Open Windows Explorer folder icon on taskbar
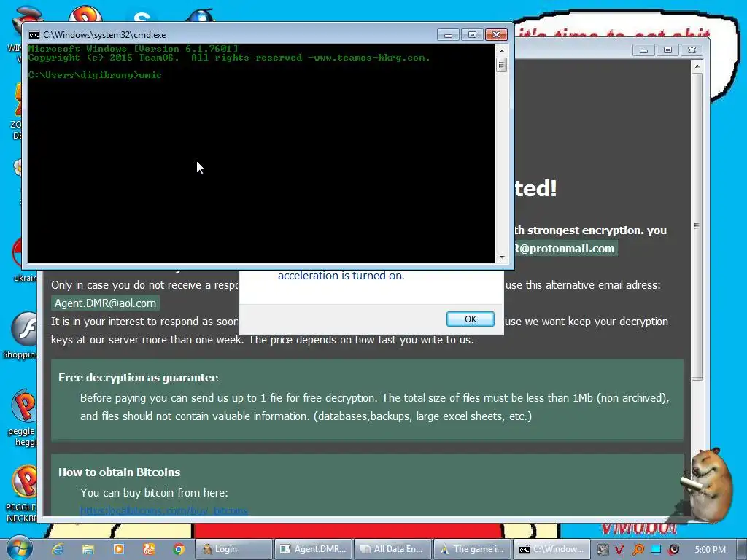This screenshot has width=747, height=560. tap(88, 549)
